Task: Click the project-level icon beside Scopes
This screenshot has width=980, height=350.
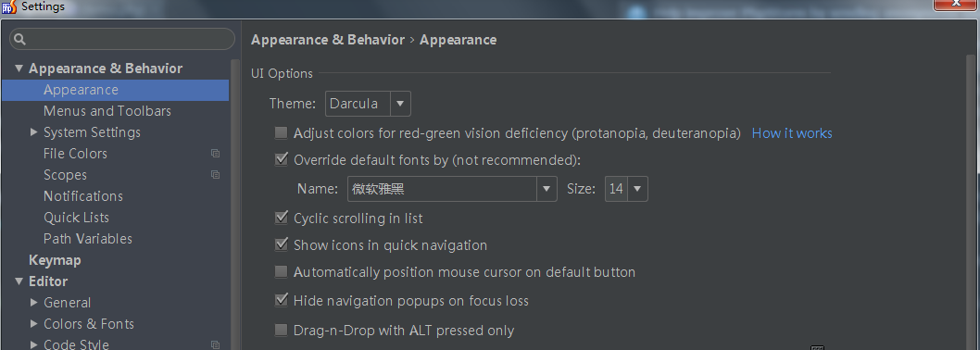Action: tap(216, 175)
